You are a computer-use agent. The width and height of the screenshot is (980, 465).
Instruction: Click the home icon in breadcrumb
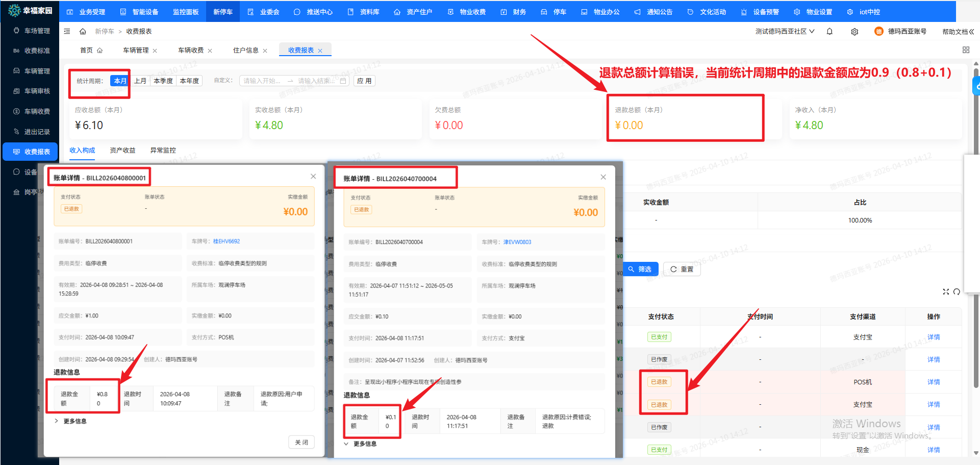tap(83, 32)
